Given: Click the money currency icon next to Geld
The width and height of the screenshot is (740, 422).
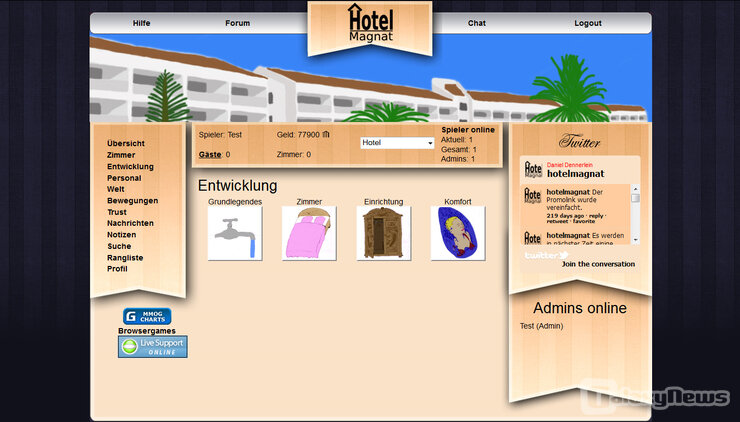Looking at the screenshot, I should 326,135.
